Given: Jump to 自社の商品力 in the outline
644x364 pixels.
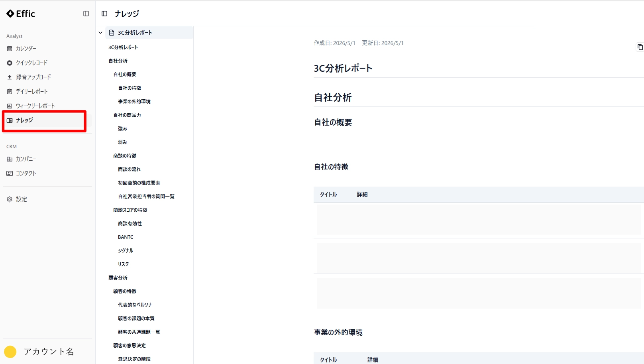Looking at the screenshot, I should [127, 115].
